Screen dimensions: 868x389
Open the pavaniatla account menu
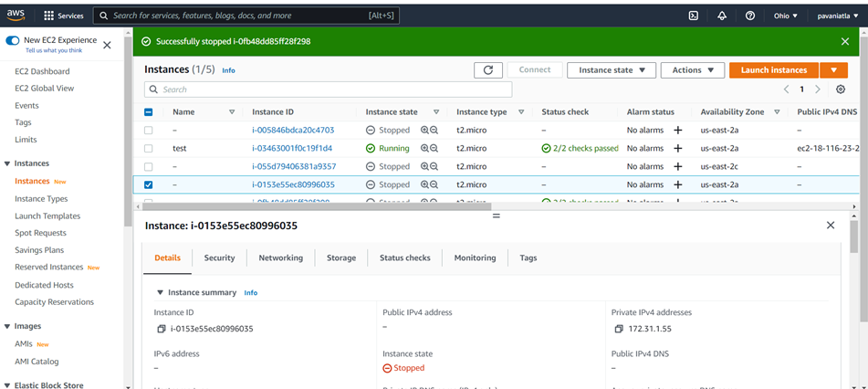(839, 16)
